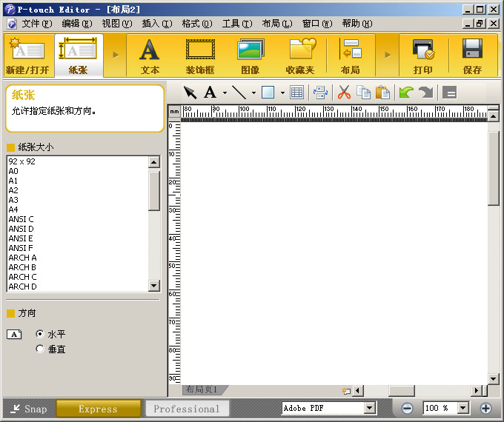Open the 格式(O) menu
The height and width of the screenshot is (422, 504).
click(x=196, y=24)
